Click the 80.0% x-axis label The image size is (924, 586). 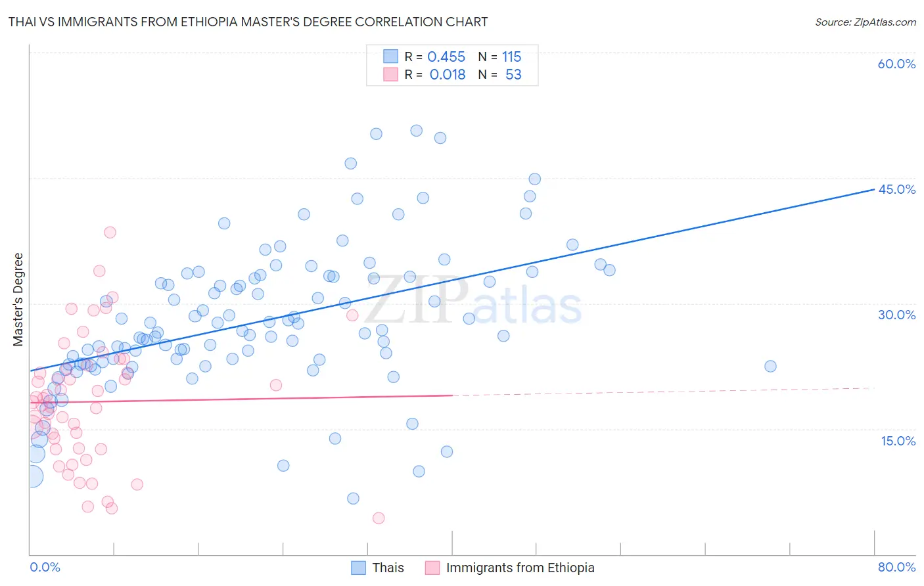coord(896,567)
